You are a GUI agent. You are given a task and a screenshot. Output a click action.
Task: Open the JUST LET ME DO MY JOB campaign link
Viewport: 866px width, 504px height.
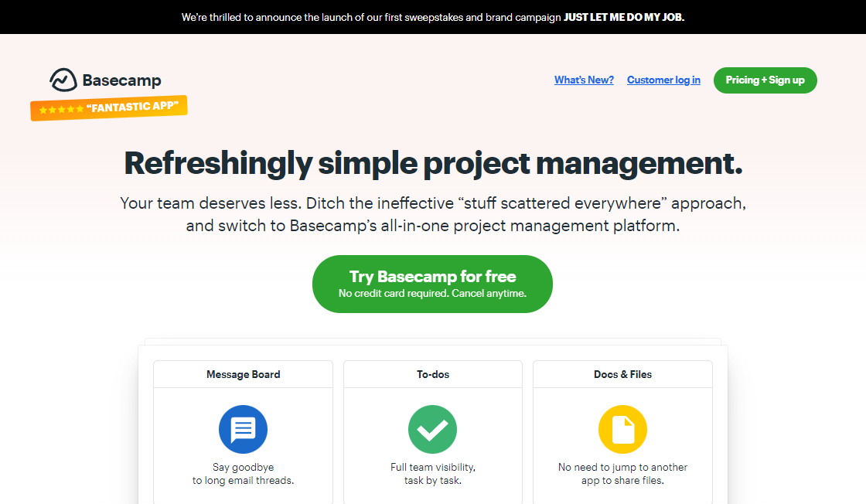pyautogui.click(x=624, y=17)
